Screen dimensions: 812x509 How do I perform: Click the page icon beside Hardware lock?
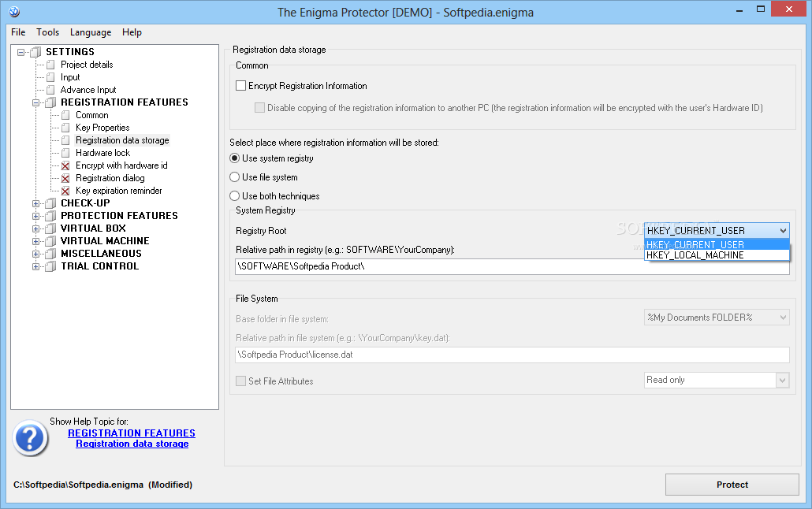(65, 154)
